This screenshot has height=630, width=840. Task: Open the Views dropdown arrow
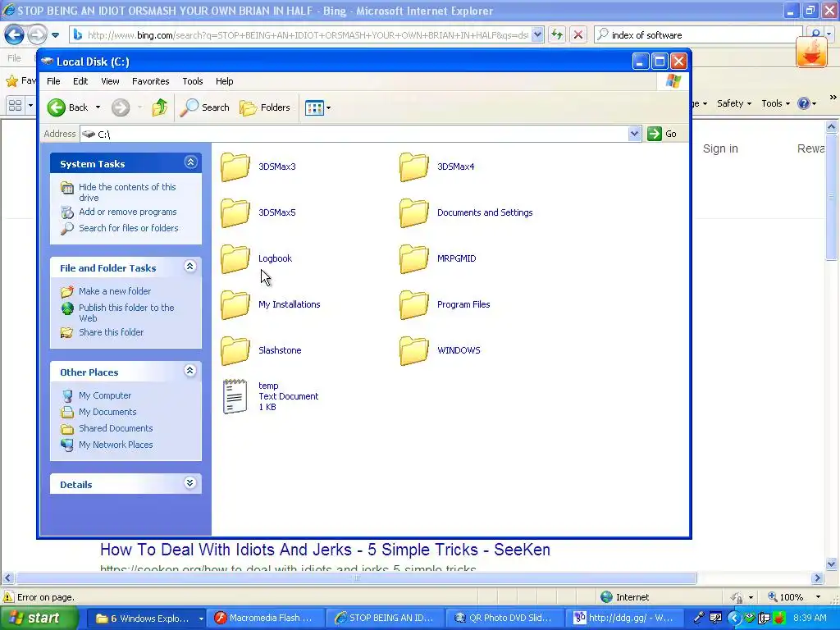pos(328,107)
